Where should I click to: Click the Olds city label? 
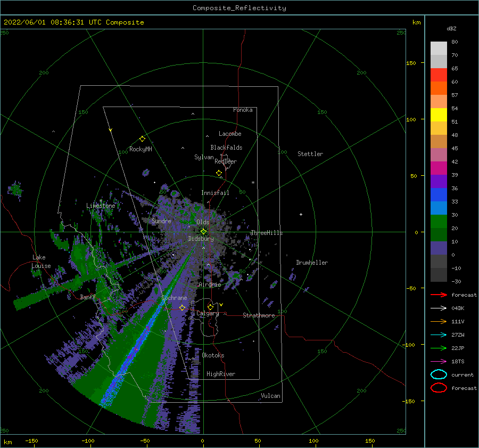click(203, 222)
